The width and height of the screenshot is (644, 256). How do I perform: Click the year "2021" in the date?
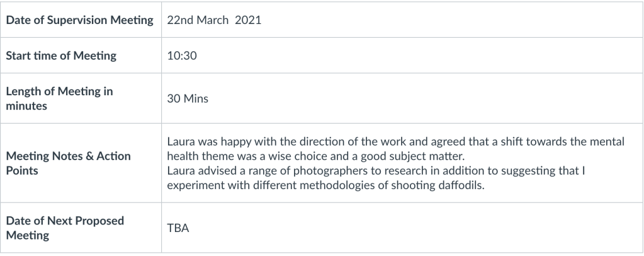point(248,20)
